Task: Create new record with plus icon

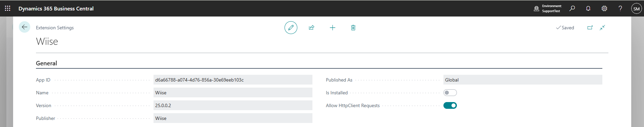Action: click(333, 28)
